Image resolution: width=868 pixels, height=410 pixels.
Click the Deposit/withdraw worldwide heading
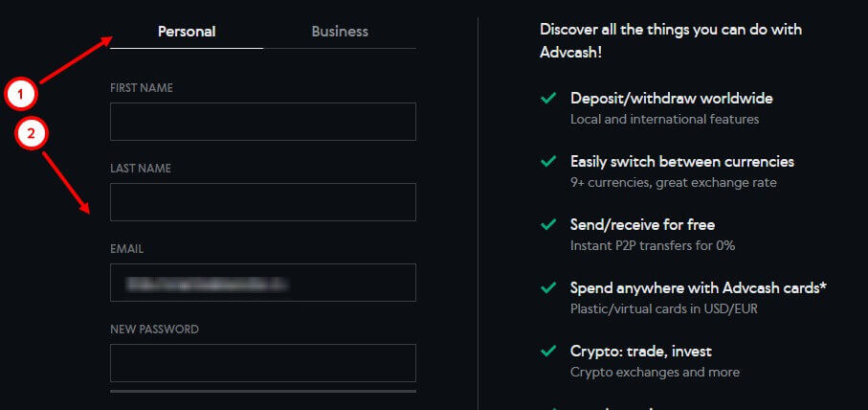click(x=671, y=99)
